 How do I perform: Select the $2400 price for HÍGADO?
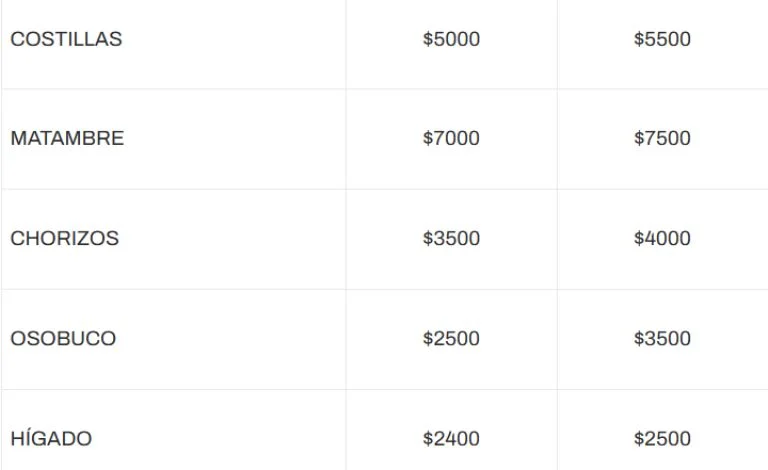click(x=451, y=438)
